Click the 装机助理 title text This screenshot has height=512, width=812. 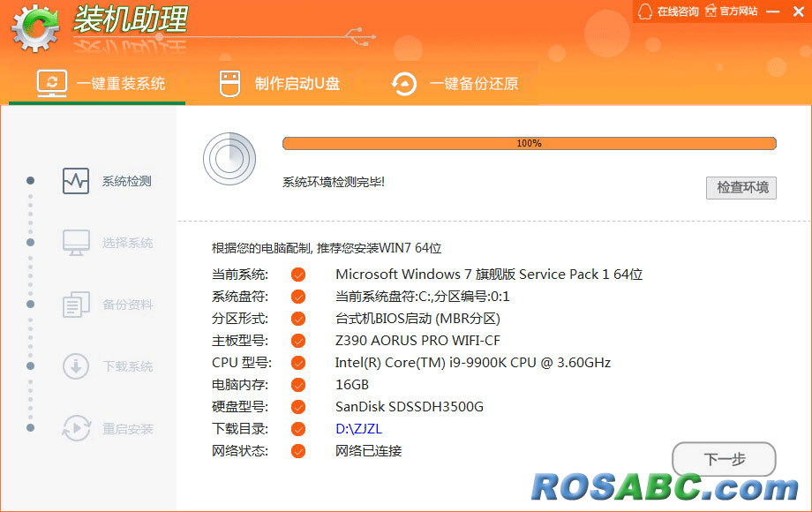click(131, 19)
